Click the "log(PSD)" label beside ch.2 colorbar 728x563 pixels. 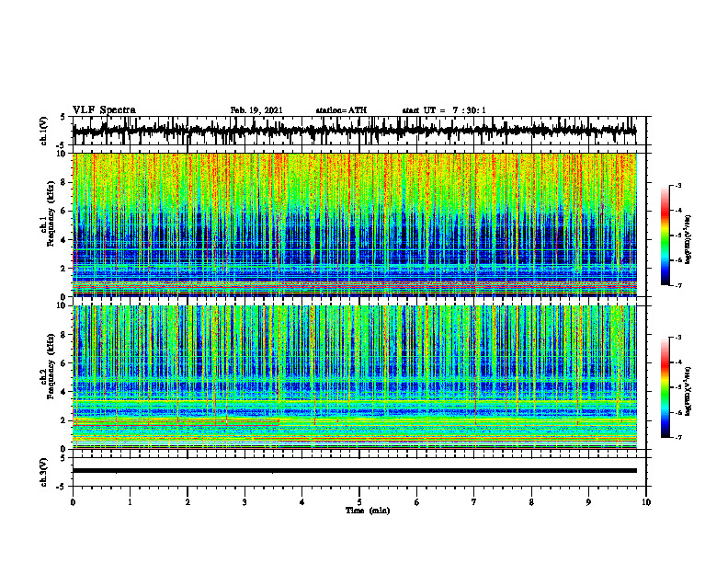tap(688, 391)
